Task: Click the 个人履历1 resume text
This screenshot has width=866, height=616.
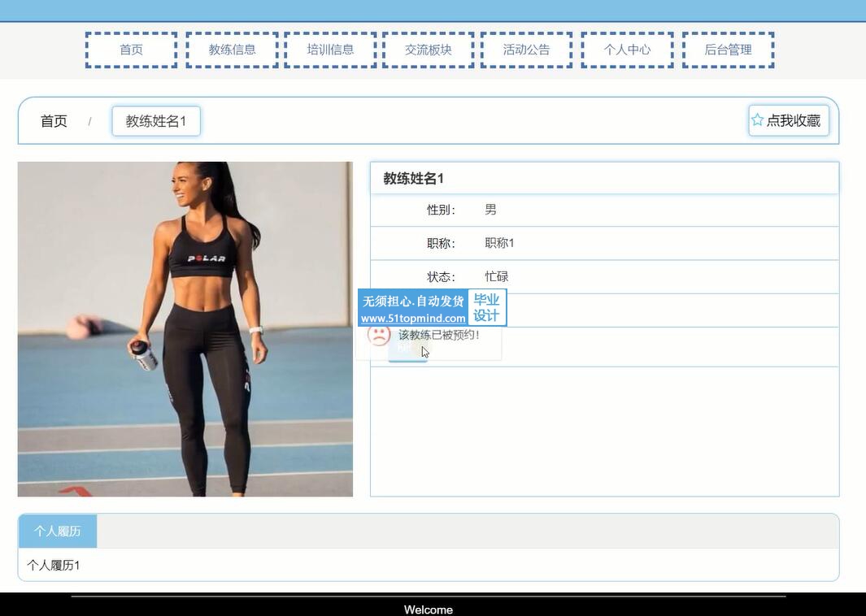Action: (54, 565)
